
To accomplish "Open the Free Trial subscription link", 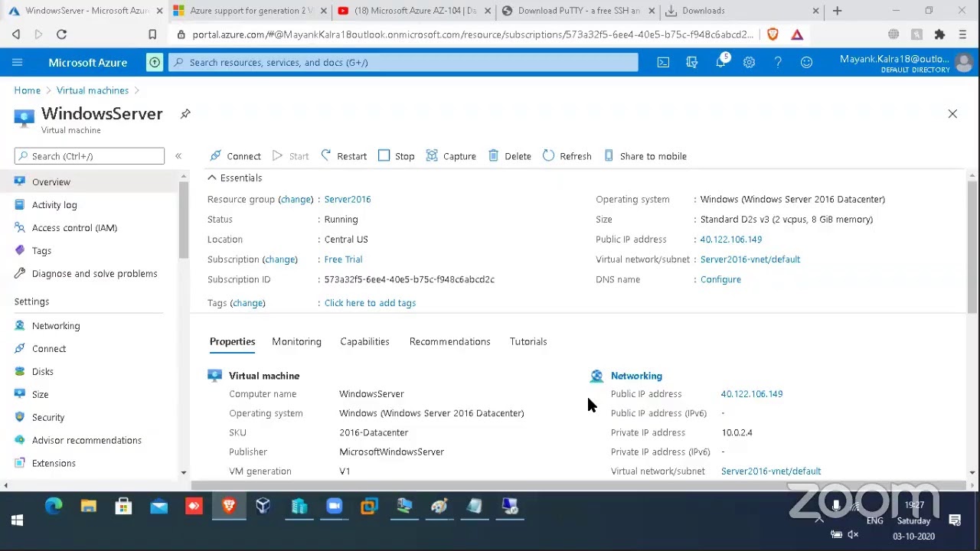I will 343,259.
